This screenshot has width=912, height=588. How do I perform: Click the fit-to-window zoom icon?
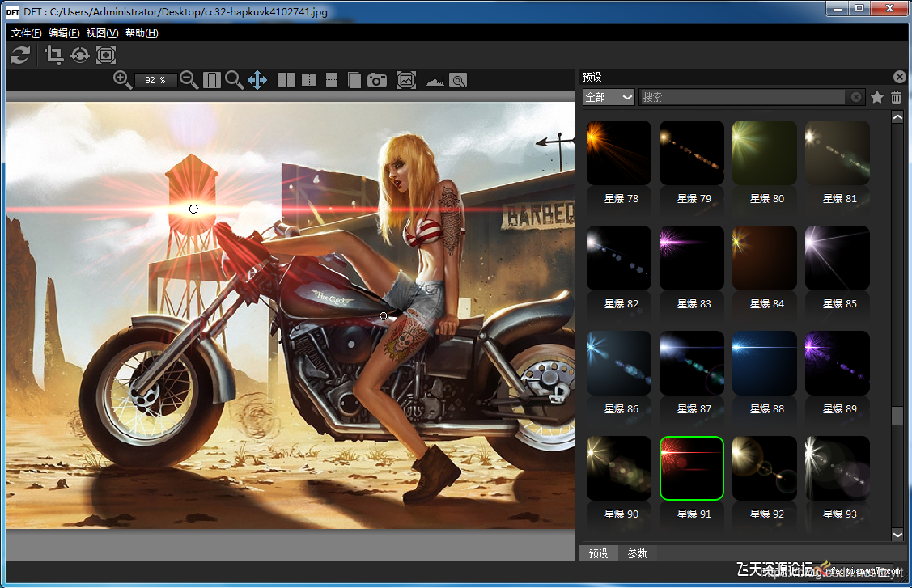[x=212, y=80]
